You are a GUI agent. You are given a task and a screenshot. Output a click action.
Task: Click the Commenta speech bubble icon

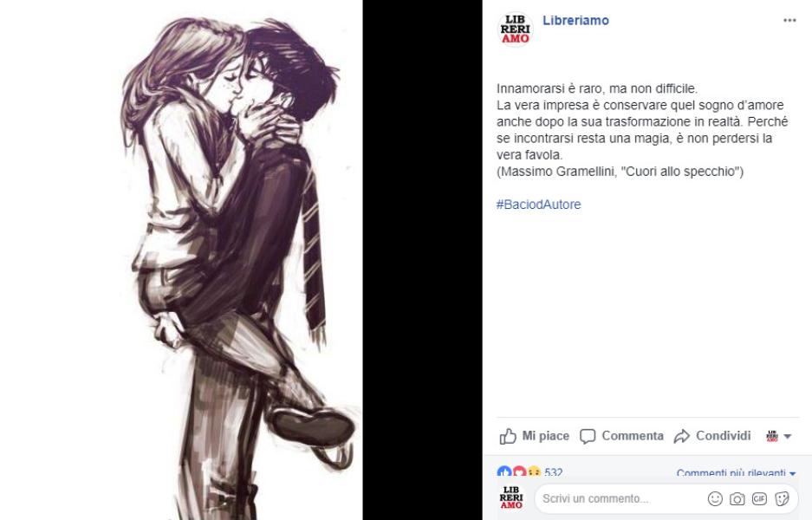coord(588,436)
